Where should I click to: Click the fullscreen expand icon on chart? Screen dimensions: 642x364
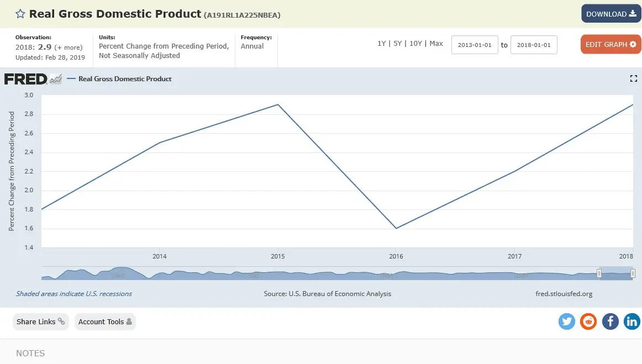pos(633,79)
